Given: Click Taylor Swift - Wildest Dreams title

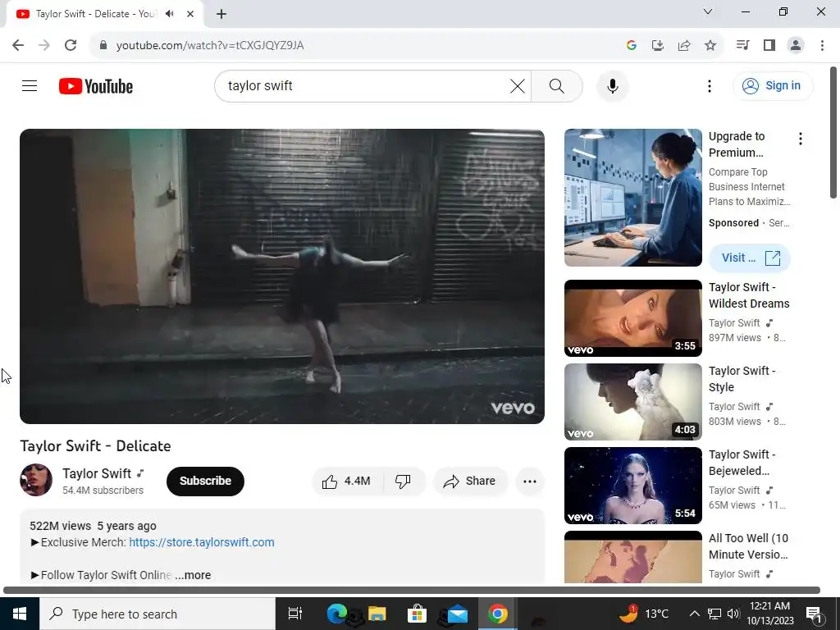Looking at the screenshot, I should pyautogui.click(x=749, y=295).
